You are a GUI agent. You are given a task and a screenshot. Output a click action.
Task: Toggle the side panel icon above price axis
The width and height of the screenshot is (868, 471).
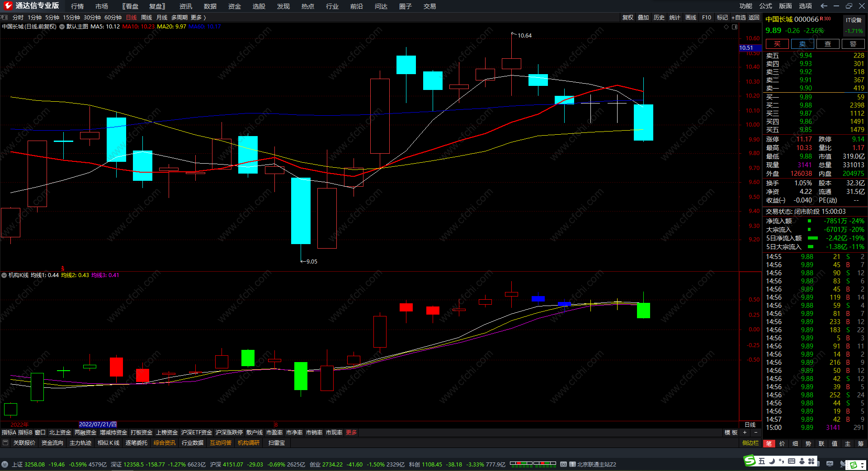point(735,27)
